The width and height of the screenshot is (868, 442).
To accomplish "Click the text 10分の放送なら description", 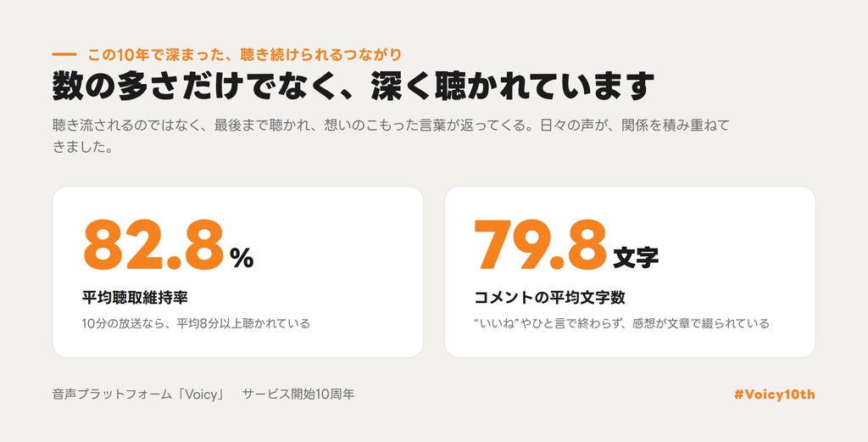I will (196, 323).
